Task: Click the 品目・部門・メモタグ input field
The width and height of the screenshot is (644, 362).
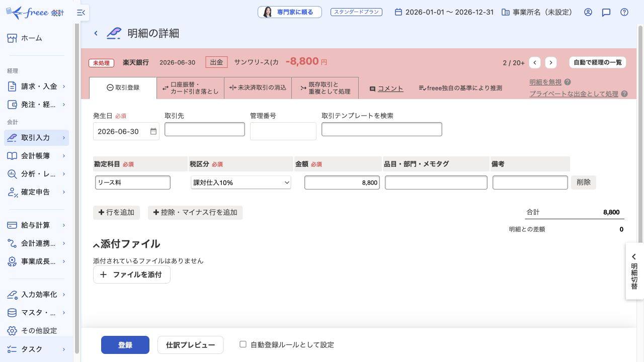Action: 436,183
